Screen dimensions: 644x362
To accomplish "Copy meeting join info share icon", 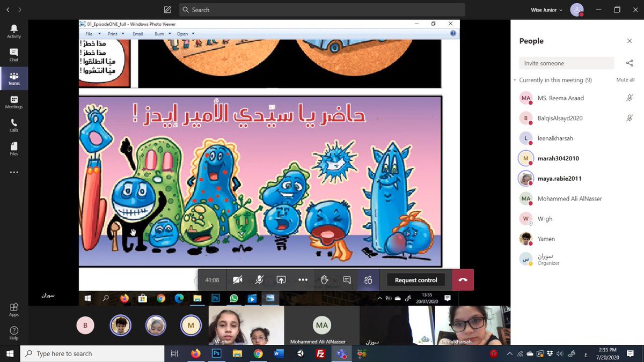I will (x=630, y=63).
